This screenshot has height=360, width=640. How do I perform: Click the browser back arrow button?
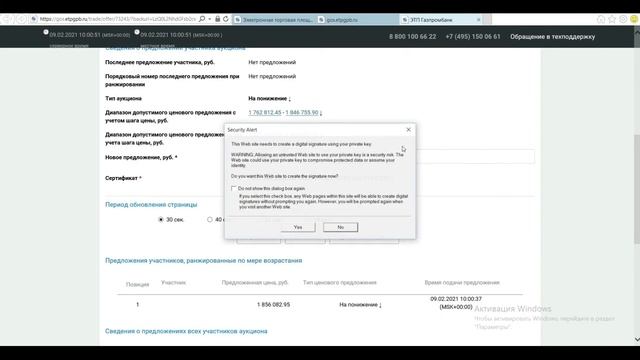[8, 19]
